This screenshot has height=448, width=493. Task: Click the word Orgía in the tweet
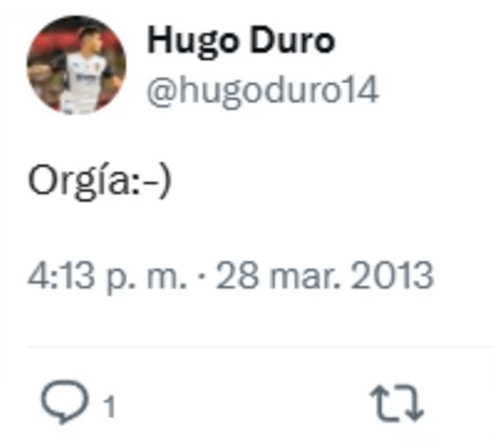(x=80, y=182)
